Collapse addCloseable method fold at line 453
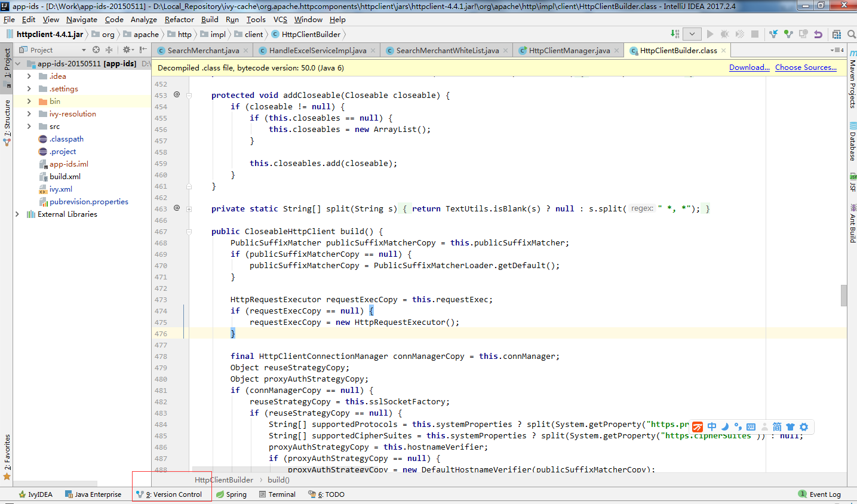Screen dimensions: 857x504 pos(189,96)
